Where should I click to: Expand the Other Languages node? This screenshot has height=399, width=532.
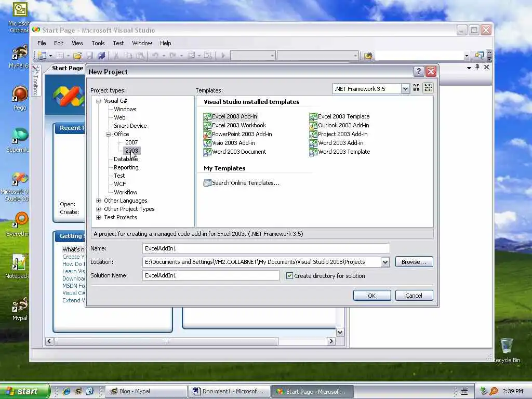tap(98, 201)
